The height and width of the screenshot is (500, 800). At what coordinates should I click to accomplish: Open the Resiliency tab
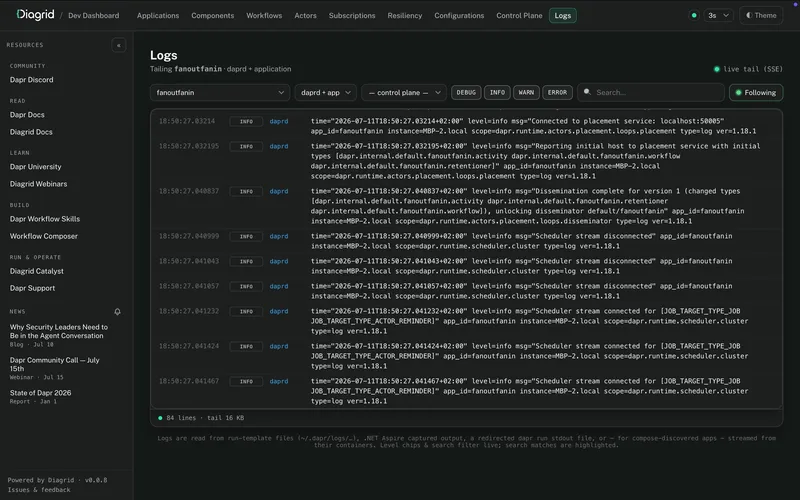[x=405, y=15]
